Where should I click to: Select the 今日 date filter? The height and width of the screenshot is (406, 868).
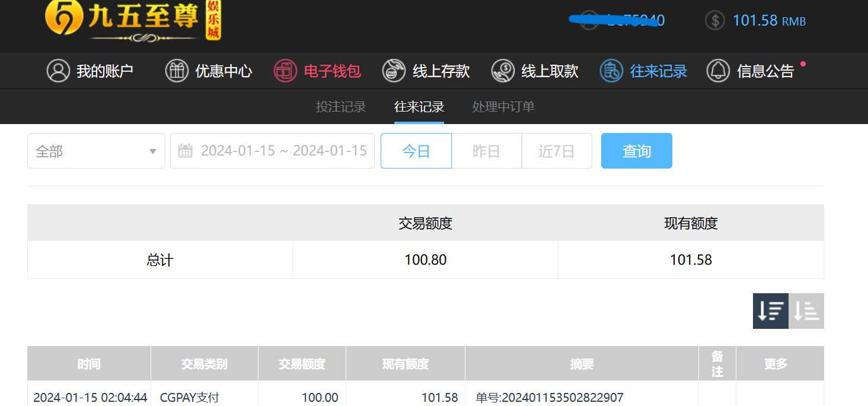[416, 151]
